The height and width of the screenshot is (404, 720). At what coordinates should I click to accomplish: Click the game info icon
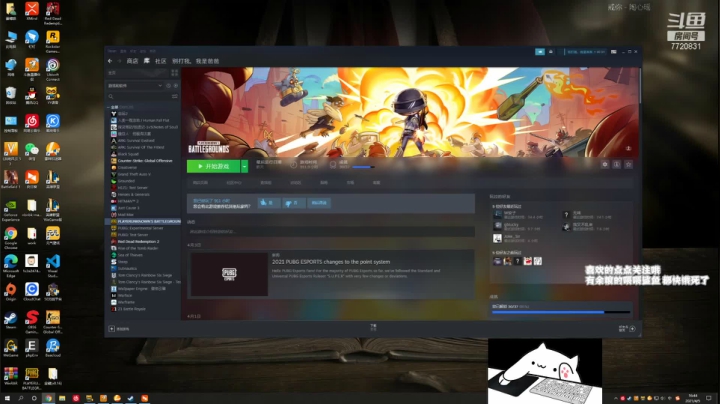617,164
